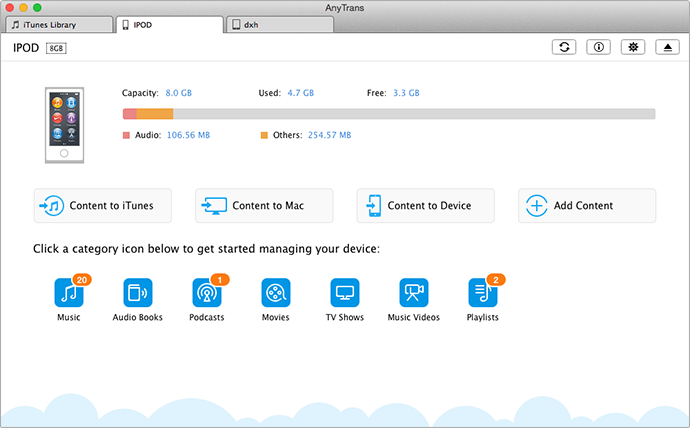Click the 8GB capacity badge
Viewport: 690px width, 428px height.
click(x=56, y=48)
